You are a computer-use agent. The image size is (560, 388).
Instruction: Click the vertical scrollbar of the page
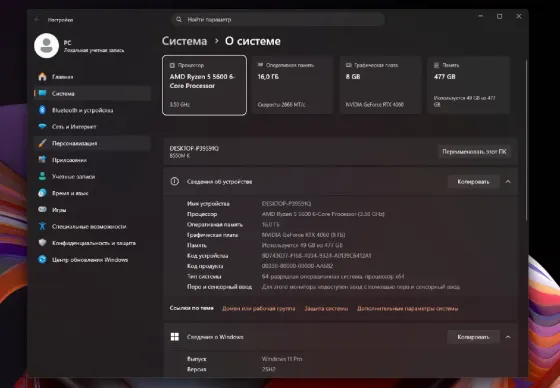[x=526, y=139]
